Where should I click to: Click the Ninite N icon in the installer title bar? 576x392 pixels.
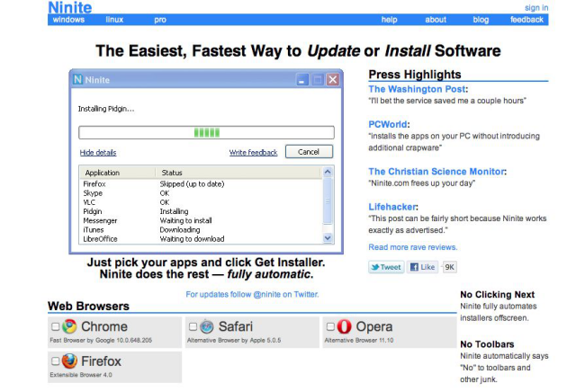[77, 80]
